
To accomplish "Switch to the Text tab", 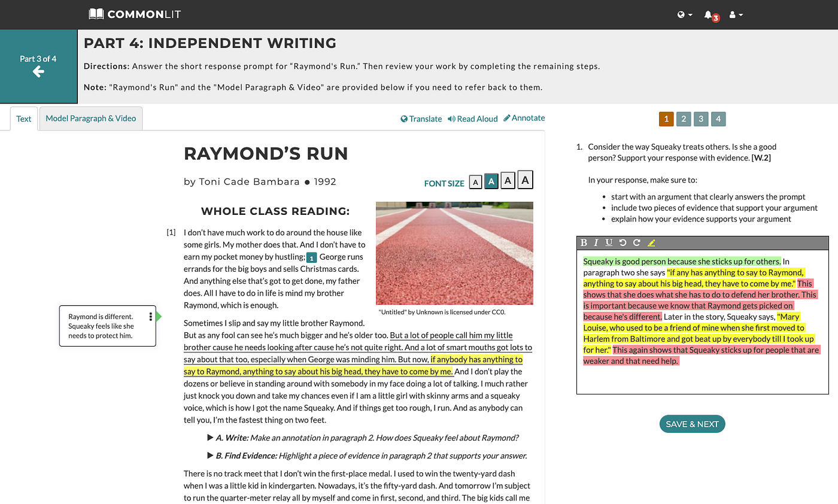I will [24, 119].
